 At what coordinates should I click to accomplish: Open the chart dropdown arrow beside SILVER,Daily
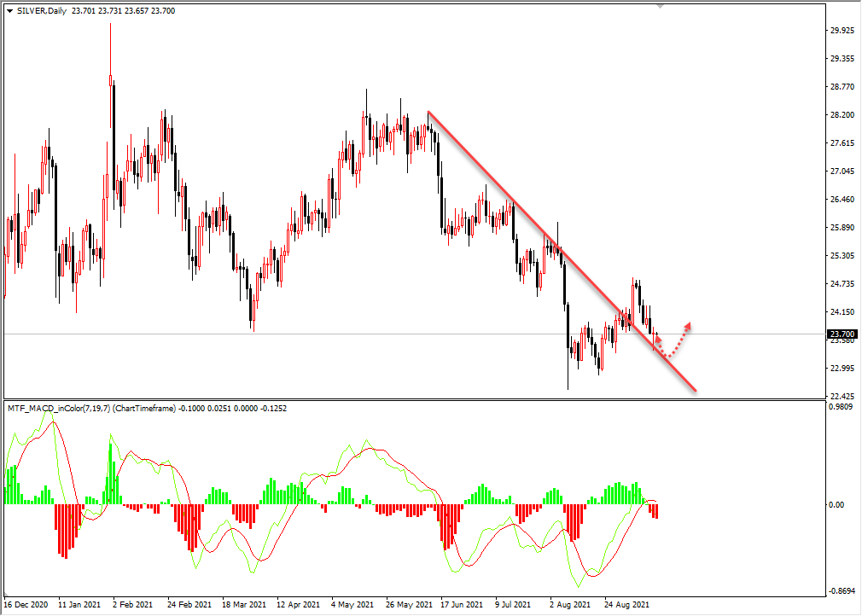(10, 11)
